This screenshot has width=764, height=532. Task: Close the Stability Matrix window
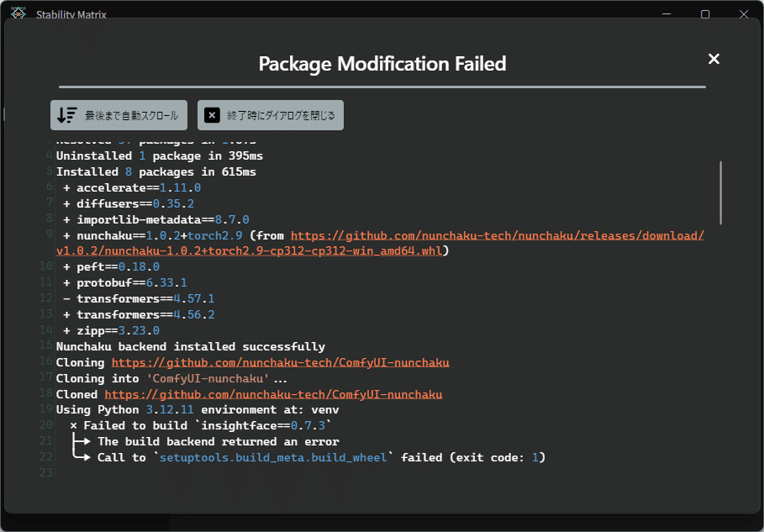(743, 14)
